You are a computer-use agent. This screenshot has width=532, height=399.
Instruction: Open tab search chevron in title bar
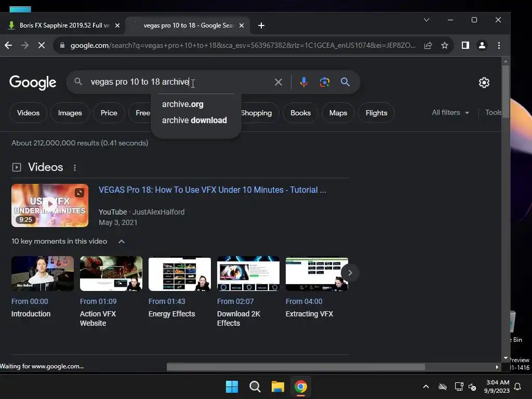[427, 20]
